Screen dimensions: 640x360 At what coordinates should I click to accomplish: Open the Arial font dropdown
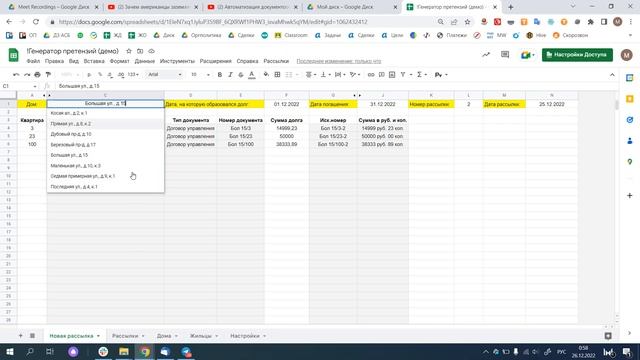(x=164, y=75)
